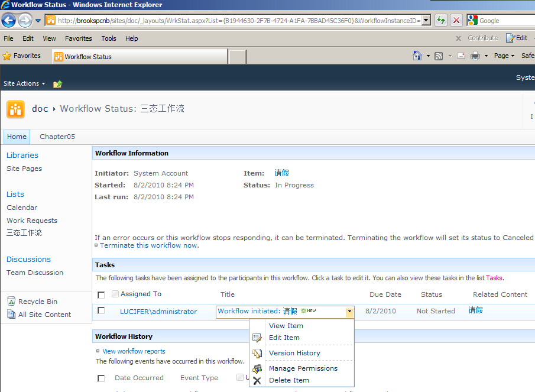Click the Recycle Bin icon

pos(11,301)
